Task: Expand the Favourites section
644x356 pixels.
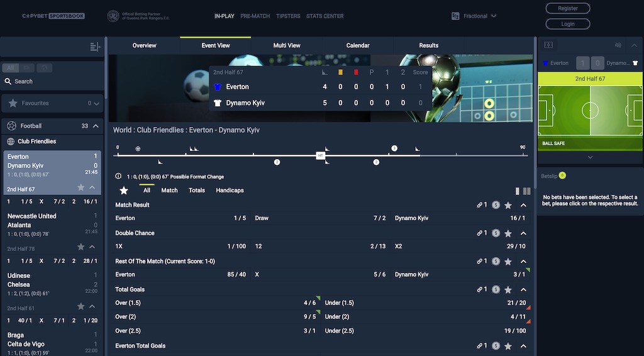Action: [96, 104]
